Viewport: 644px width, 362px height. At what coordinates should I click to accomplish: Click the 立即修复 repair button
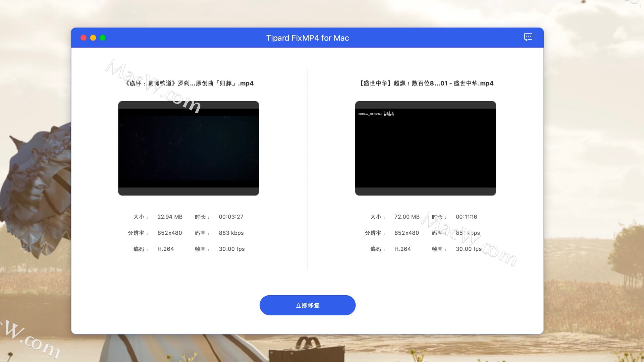click(307, 305)
